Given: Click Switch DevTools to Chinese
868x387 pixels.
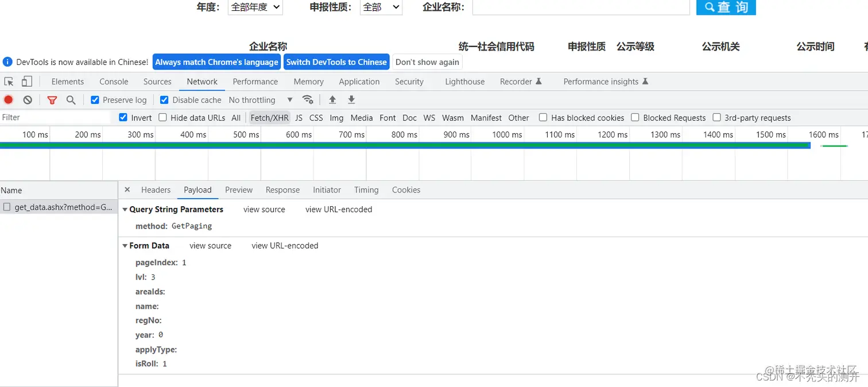Looking at the screenshot, I should [x=336, y=62].
